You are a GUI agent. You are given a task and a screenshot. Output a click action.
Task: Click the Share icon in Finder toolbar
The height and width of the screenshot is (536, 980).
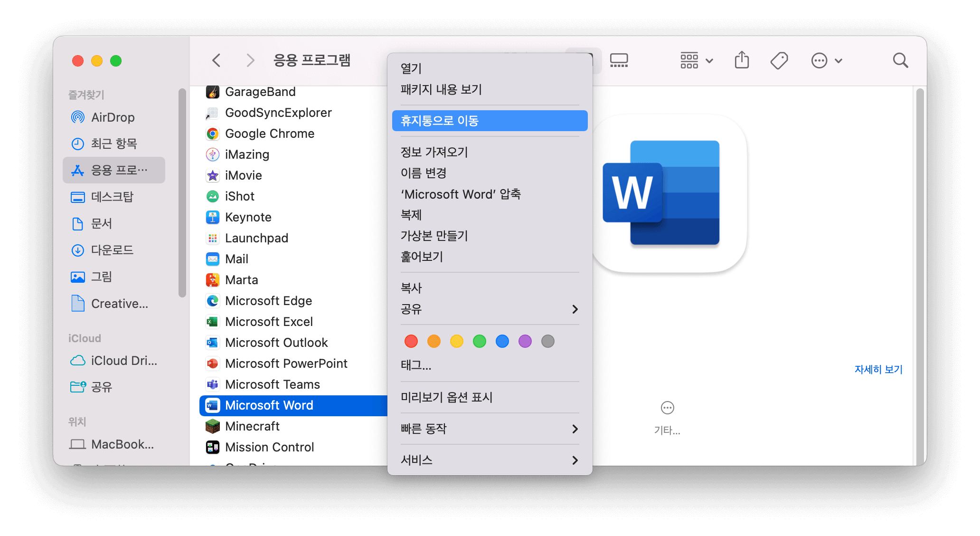pyautogui.click(x=742, y=60)
